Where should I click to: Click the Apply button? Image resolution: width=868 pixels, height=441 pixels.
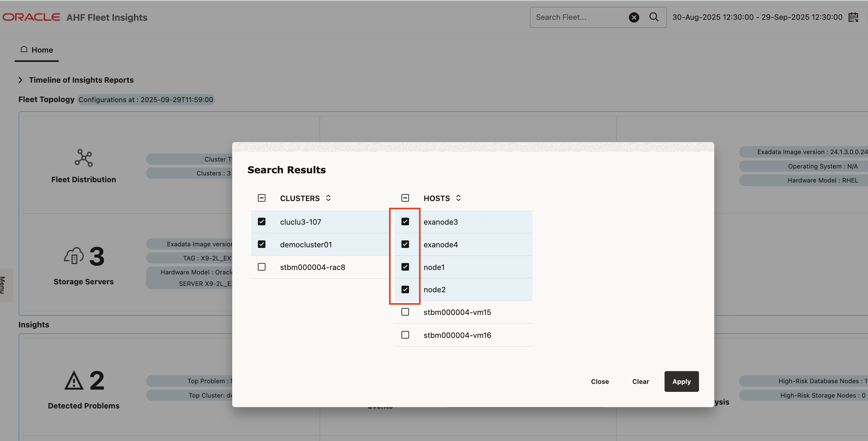coord(681,381)
